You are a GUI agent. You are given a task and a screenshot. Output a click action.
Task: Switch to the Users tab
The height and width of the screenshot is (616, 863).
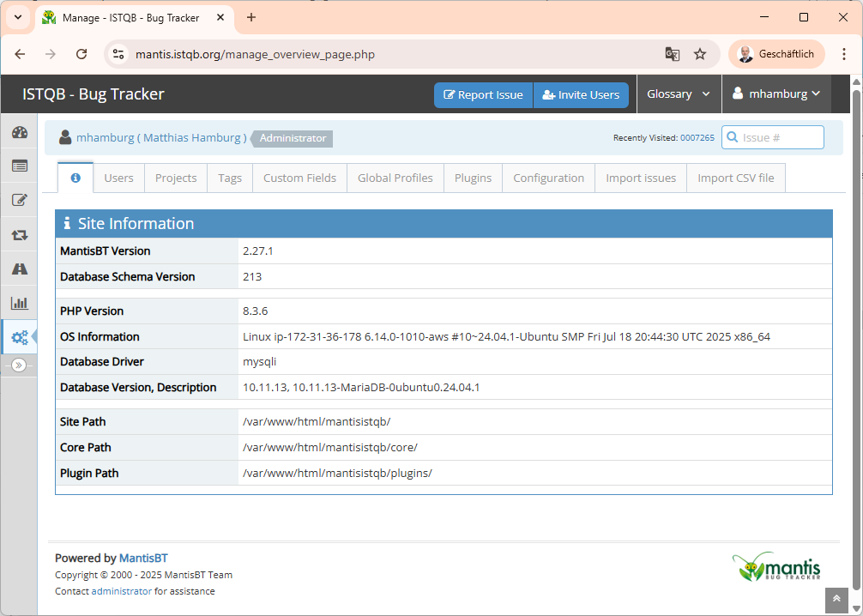click(x=119, y=178)
